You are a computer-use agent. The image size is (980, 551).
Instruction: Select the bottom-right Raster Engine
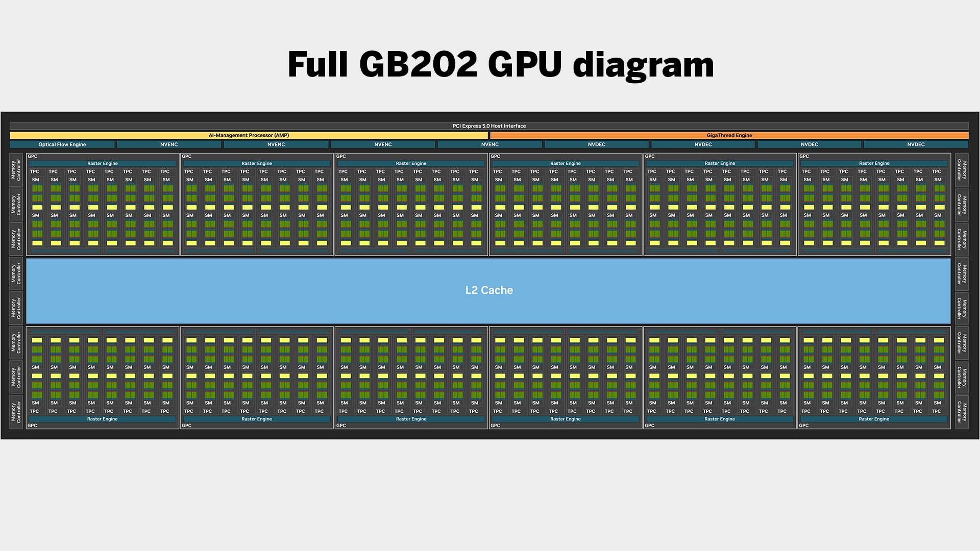[874, 418]
